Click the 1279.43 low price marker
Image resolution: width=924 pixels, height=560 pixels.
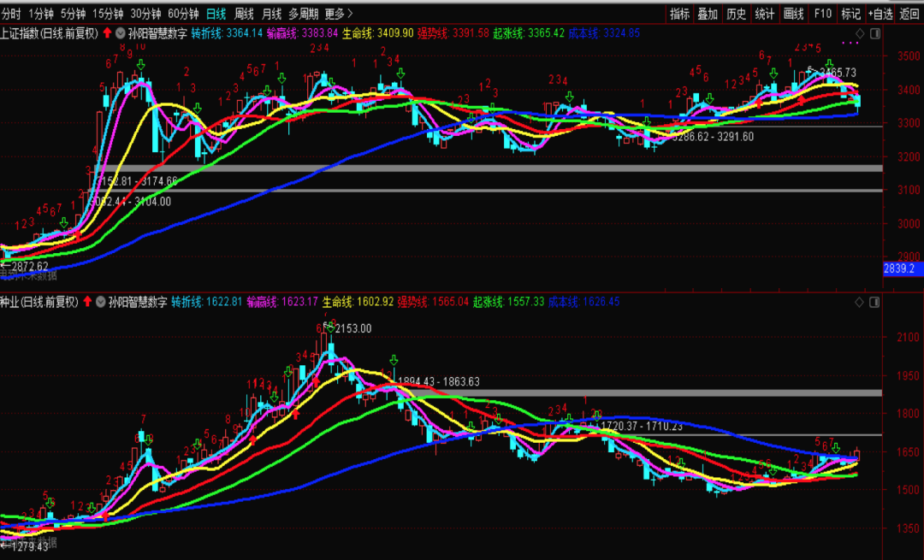(x=29, y=547)
